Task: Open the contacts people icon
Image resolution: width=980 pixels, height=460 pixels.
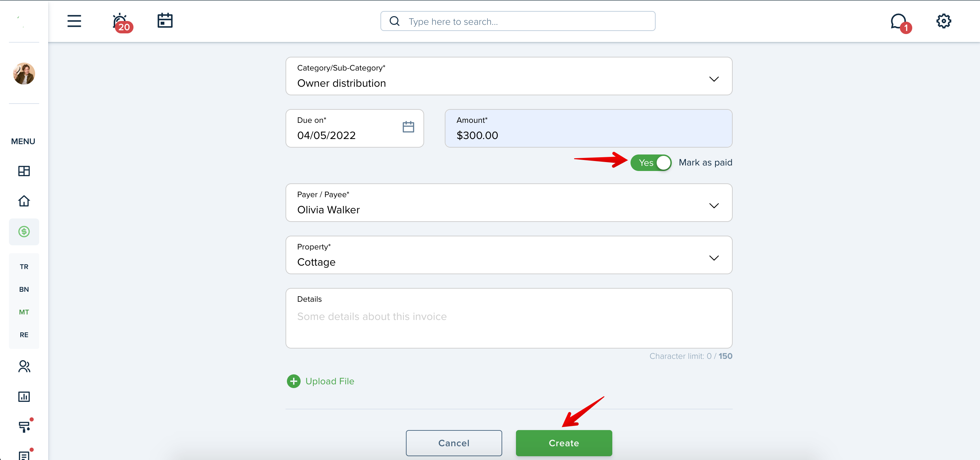Action: coord(24,366)
